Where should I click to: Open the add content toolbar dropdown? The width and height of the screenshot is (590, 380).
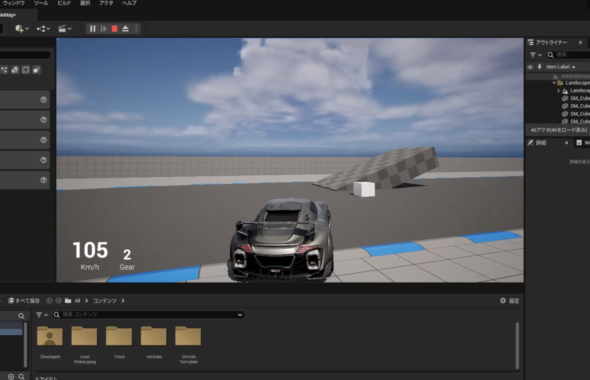(22, 29)
